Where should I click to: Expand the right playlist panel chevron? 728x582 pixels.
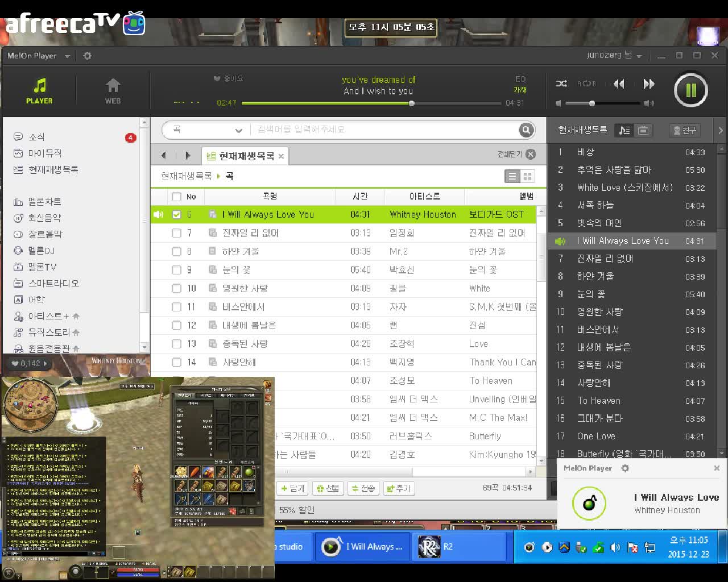[720, 130]
